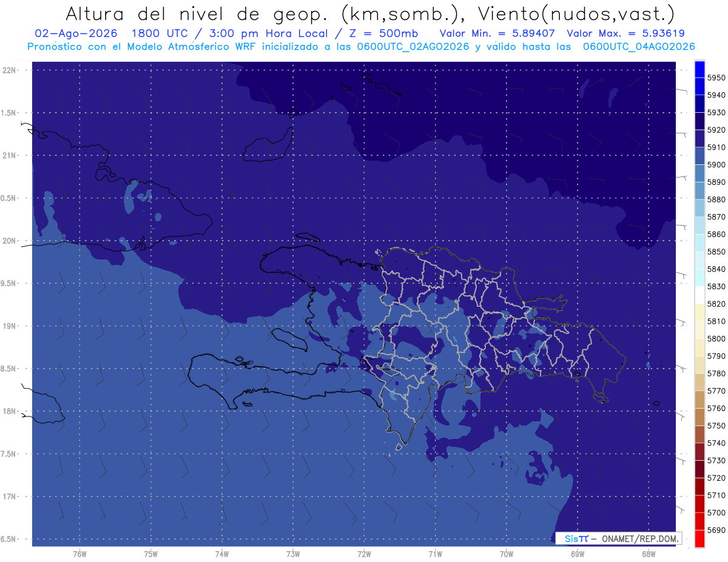Select the bright blue swatch above 5950
Viewport: 728px width, 562px height.
coord(699,69)
